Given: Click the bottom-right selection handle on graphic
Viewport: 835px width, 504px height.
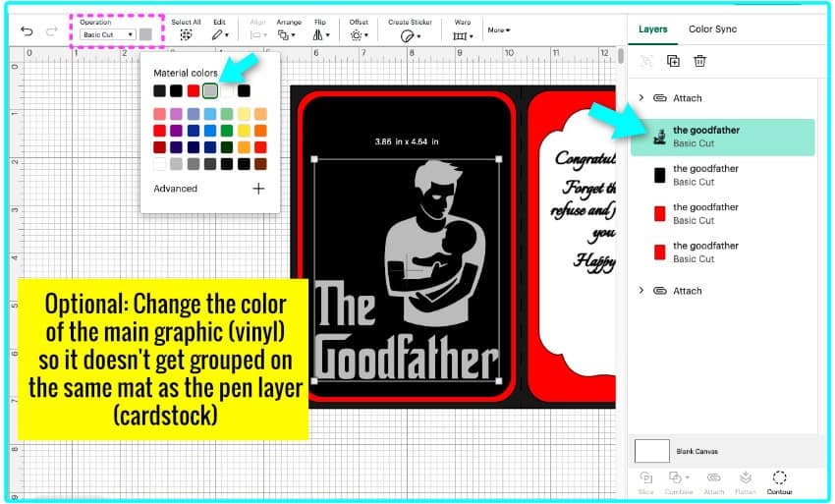Looking at the screenshot, I should (499, 380).
